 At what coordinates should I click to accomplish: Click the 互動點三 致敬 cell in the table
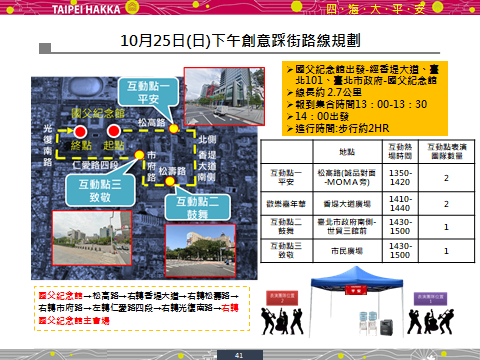(x=286, y=250)
